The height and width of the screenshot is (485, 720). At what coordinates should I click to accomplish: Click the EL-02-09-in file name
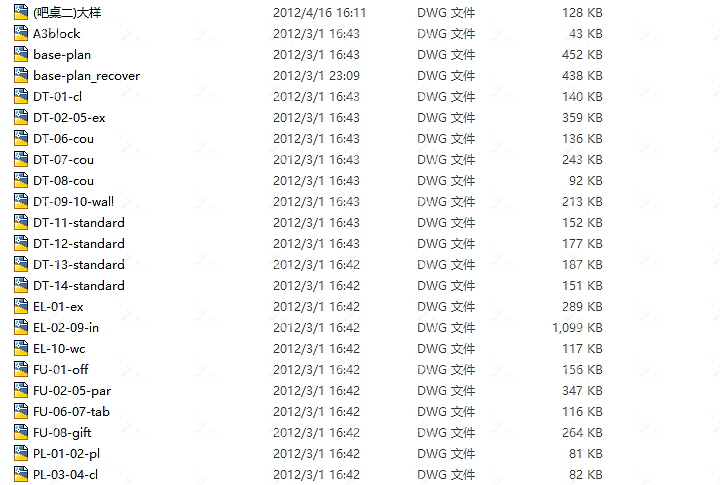point(66,327)
